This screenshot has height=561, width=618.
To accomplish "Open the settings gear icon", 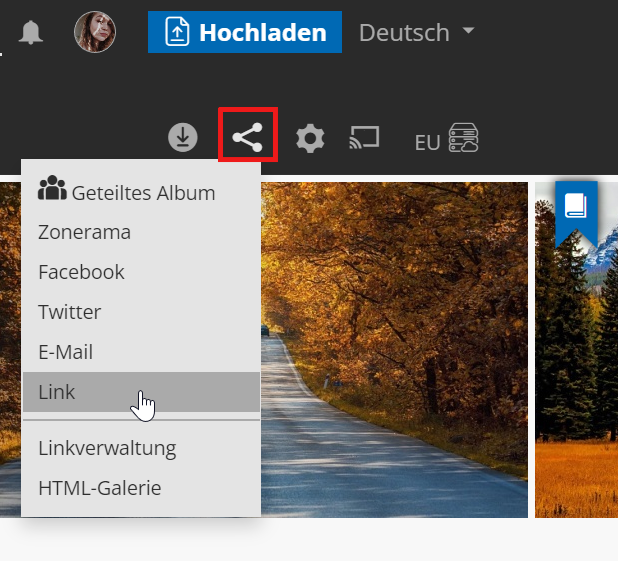I will pyautogui.click(x=310, y=139).
